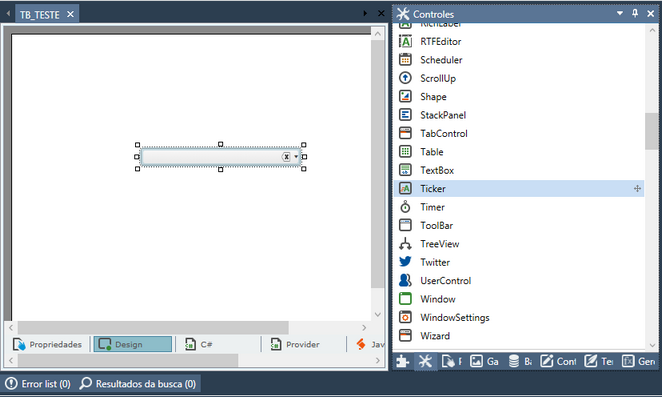The image size is (662, 397).
Task: Click the Table control icon
Action: 405,152
